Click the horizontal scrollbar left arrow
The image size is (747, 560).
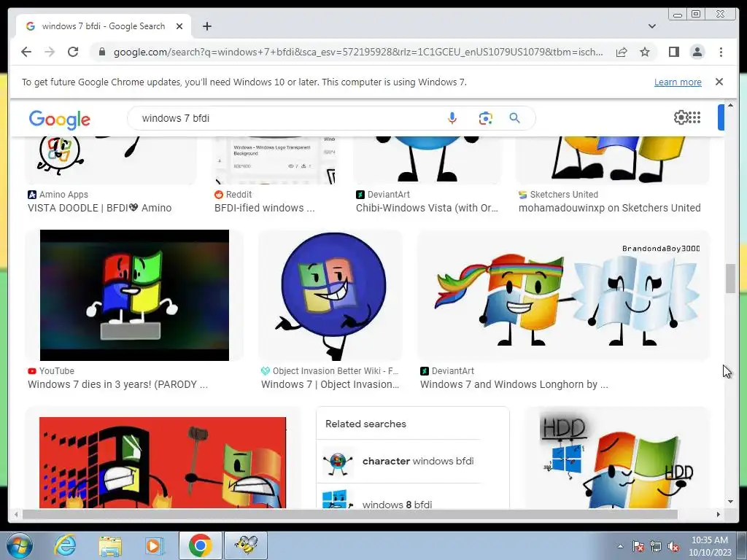(x=16, y=514)
